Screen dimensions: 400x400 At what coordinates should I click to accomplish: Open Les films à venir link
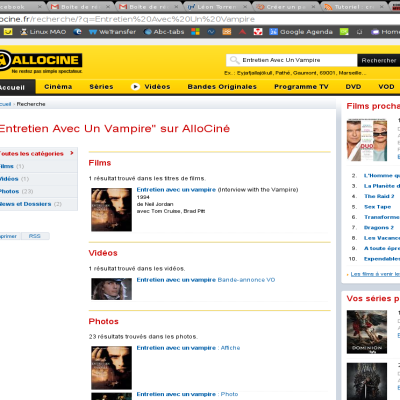tap(375, 274)
